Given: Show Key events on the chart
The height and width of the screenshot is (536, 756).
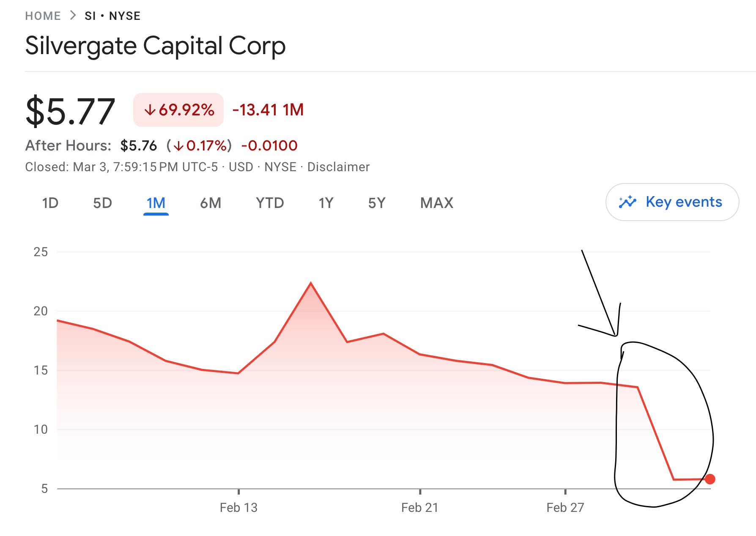Looking at the screenshot, I should point(672,202).
